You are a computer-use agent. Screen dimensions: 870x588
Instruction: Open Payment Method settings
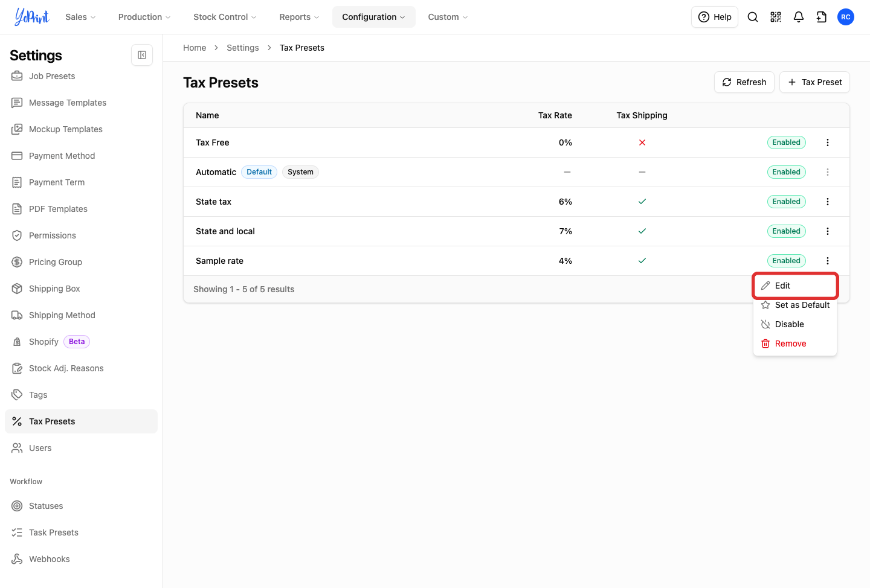(x=81, y=156)
